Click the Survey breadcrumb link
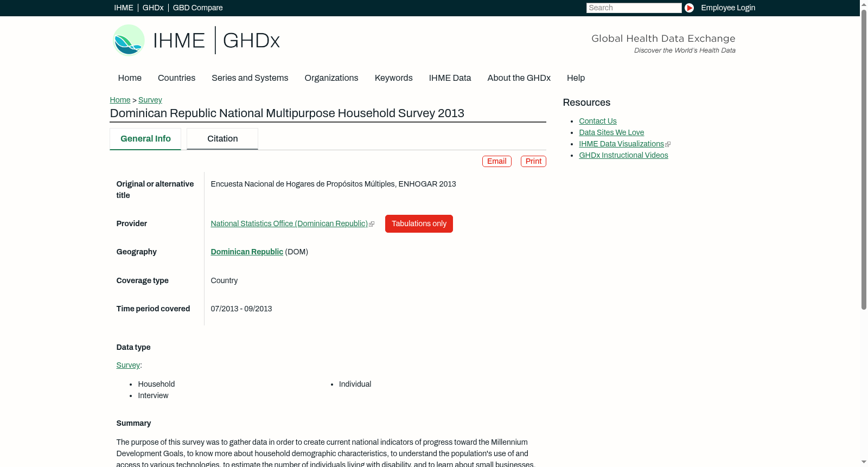The image size is (868, 467). coord(150,100)
